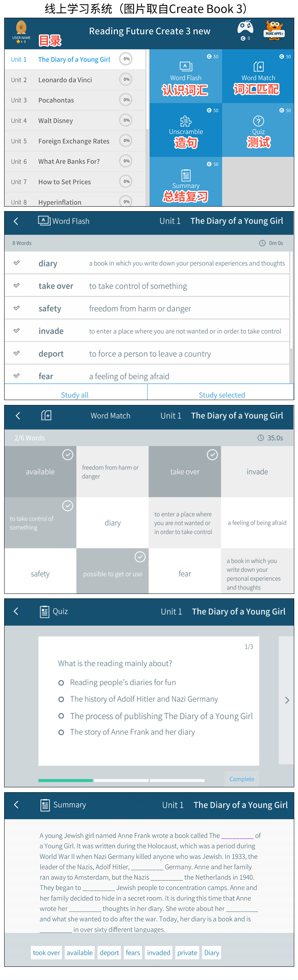This screenshot has width=298, height=980.
Task: Select answer The story of Anne Frank
Action: point(61,732)
